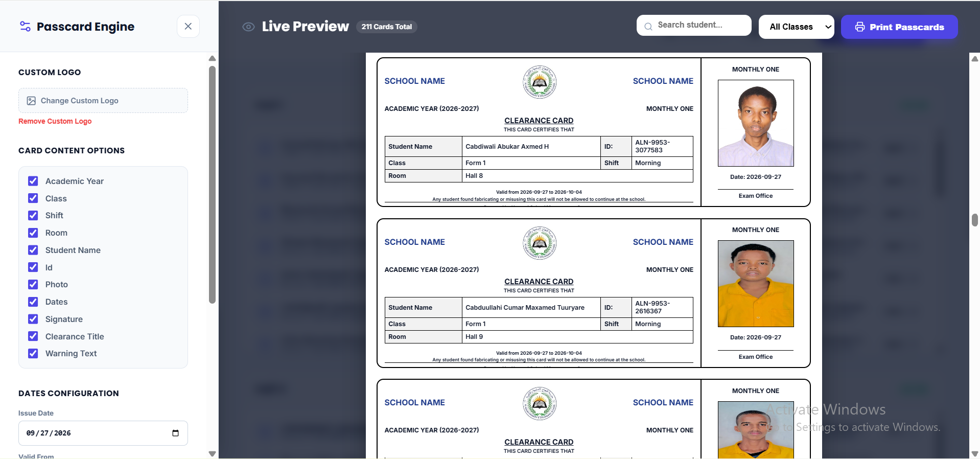980x459 pixels.
Task: Click the Search student input field
Action: pos(694,25)
